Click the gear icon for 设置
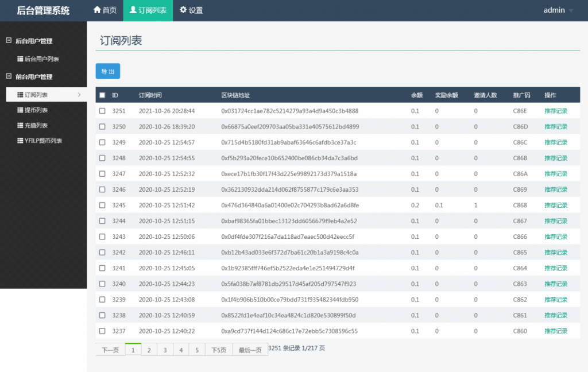 click(183, 10)
